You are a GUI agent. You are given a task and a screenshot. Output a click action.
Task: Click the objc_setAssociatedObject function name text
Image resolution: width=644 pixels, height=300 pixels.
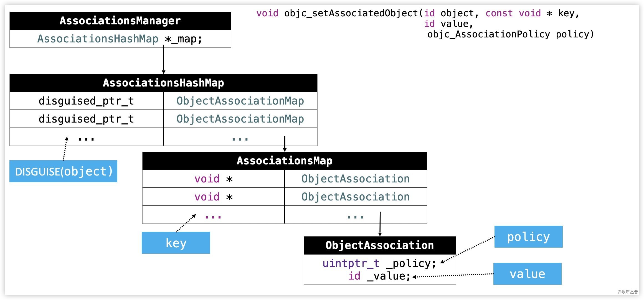tap(351, 13)
